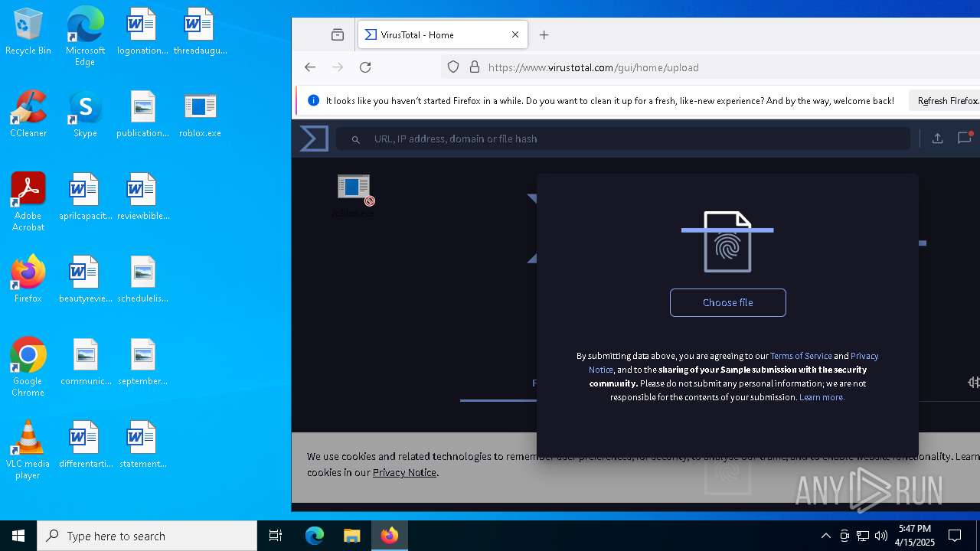Image resolution: width=980 pixels, height=551 pixels.
Task: Select the aprilcapacit Word document
Action: (85, 197)
